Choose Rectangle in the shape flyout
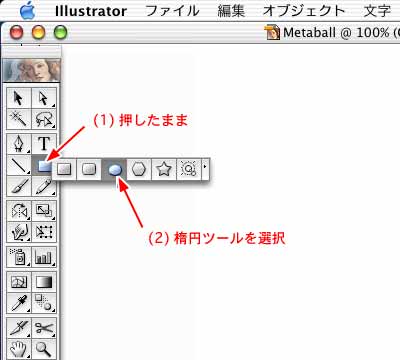Viewport: 400px width, 360px height. [x=64, y=169]
